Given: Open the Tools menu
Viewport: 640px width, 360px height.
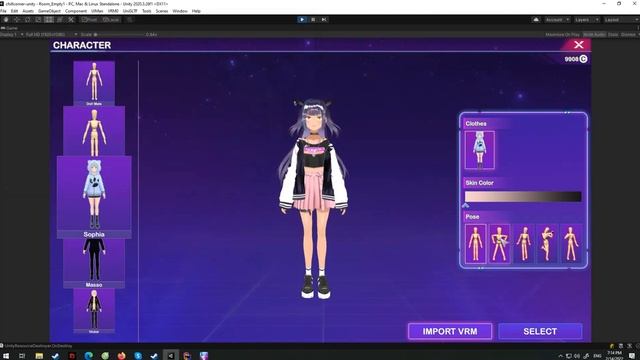Looking at the screenshot, I should tap(147, 11).
